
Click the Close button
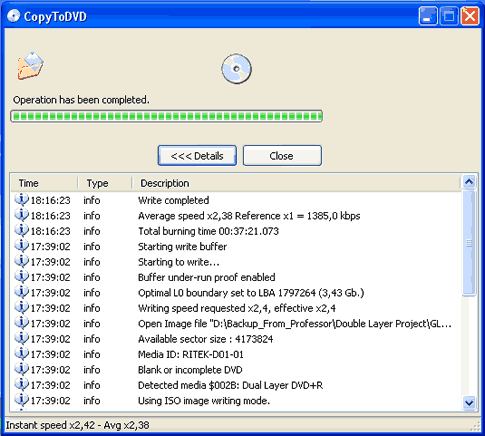282,155
